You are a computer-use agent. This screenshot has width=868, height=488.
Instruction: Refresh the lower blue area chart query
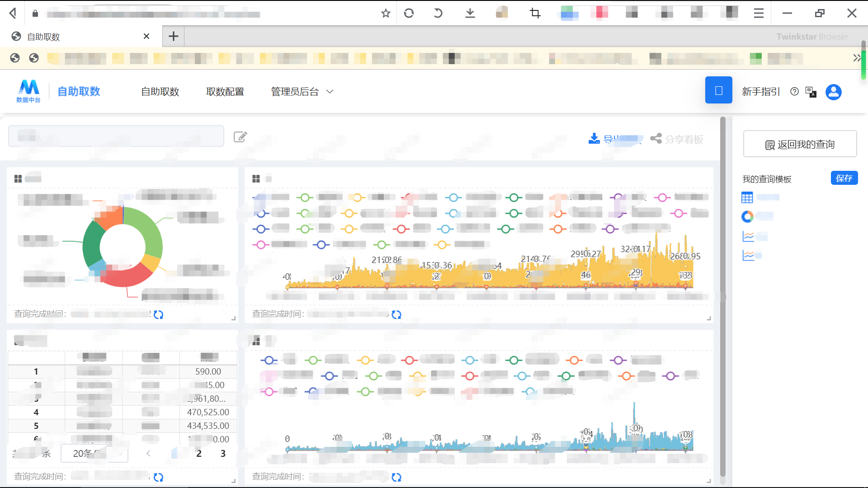point(396,477)
